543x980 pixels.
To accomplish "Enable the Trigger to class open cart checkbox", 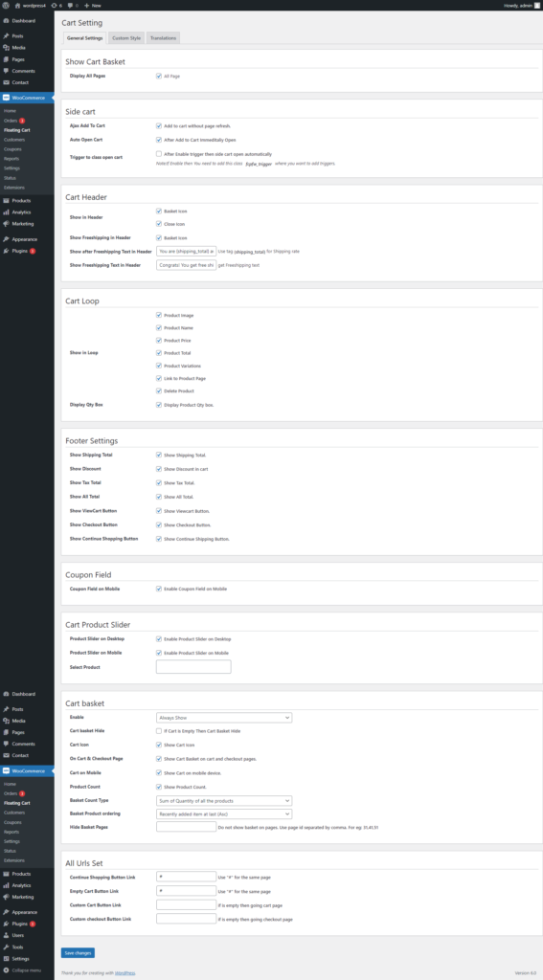I will point(159,154).
